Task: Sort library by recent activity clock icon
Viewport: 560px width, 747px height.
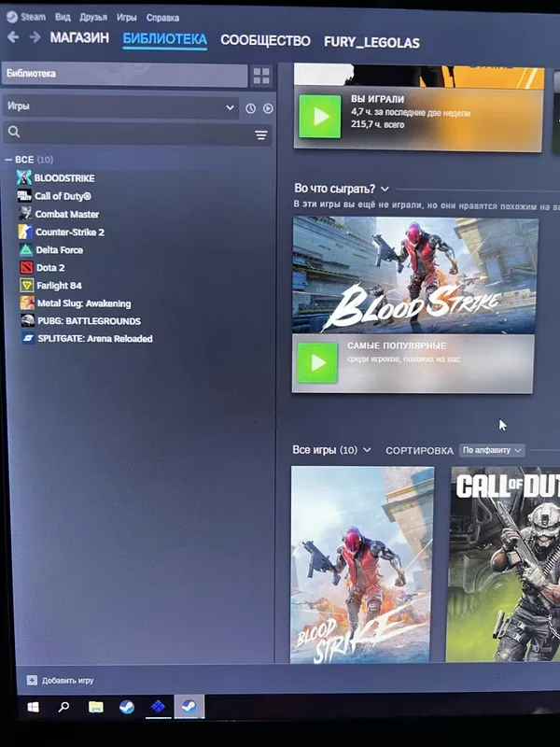Action: point(250,108)
